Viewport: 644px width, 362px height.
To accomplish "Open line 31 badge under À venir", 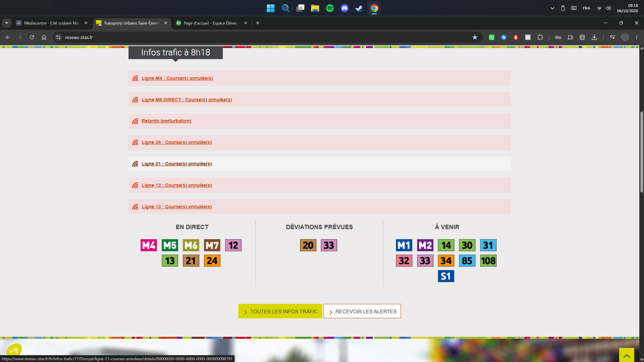I will (x=489, y=245).
